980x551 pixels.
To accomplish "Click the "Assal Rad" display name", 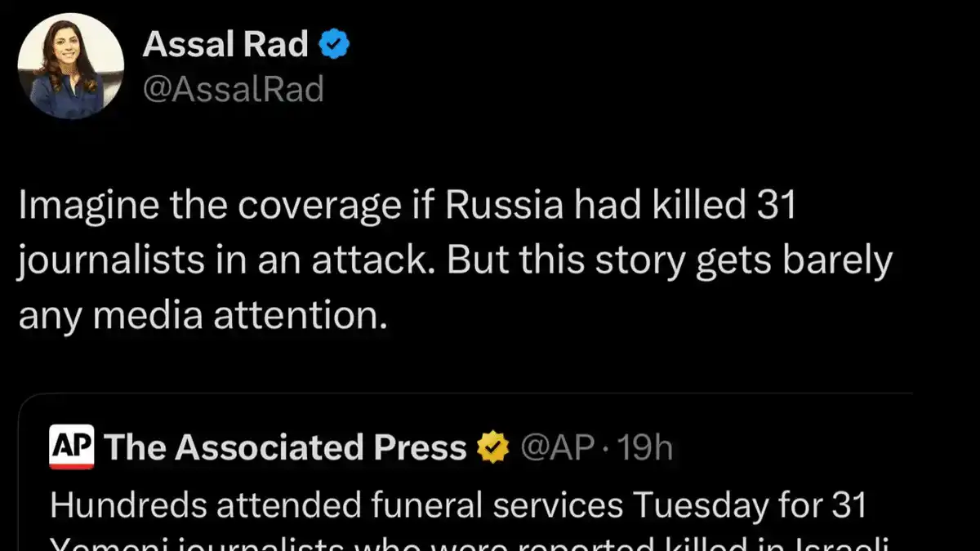I will [x=225, y=46].
